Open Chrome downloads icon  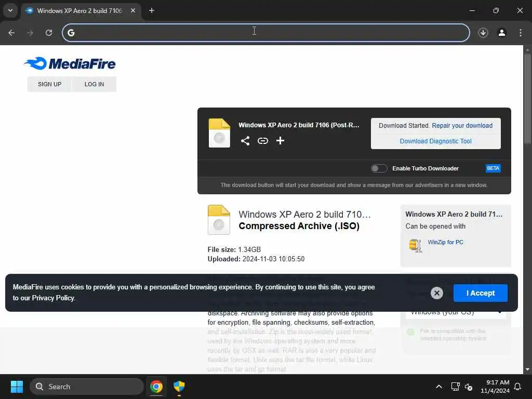click(x=483, y=33)
